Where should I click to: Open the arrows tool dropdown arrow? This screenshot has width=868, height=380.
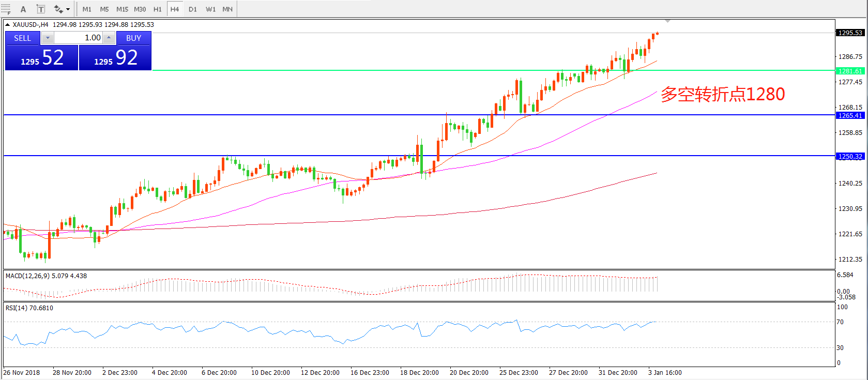pyautogui.click(x=68, y=9)
